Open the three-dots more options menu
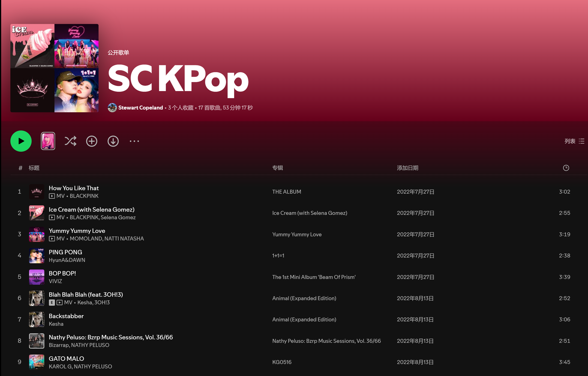 point(134,141)
